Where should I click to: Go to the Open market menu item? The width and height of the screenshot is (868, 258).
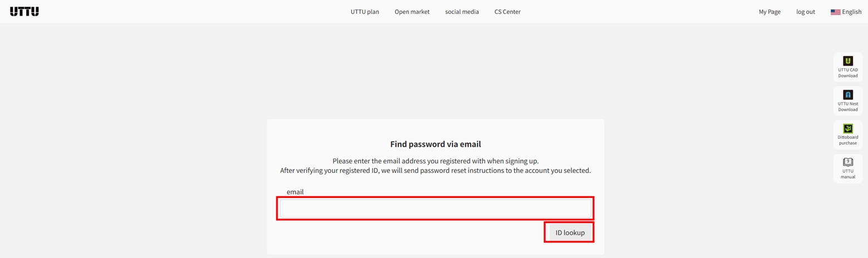(412, 12)
